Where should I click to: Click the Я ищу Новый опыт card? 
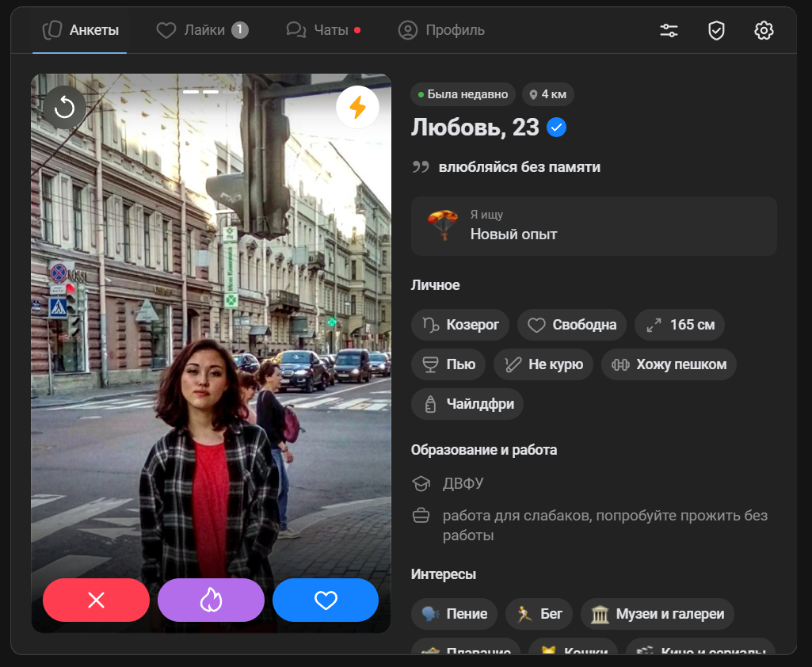click(x=593, y=226)
